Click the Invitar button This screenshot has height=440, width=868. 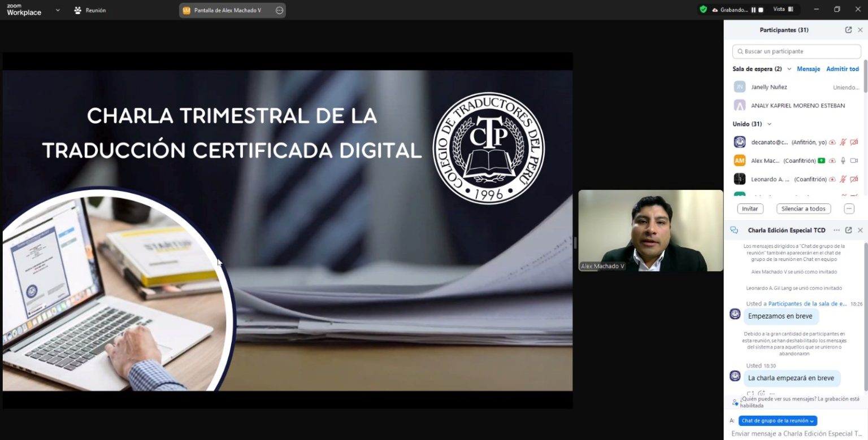coord(750,208)
